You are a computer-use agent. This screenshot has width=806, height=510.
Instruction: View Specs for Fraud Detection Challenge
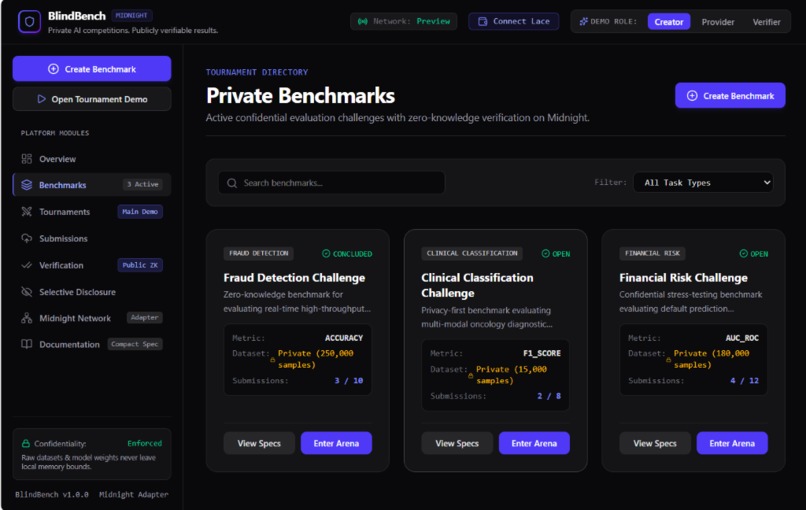click(259, 443)
